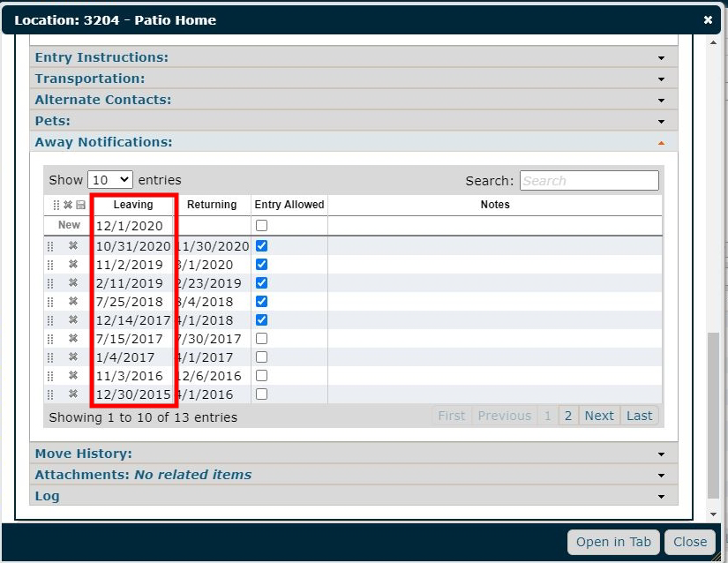Delete the 7/25/2018 away notification row
The height and width of the screenshot is (563, 728).
73,301
